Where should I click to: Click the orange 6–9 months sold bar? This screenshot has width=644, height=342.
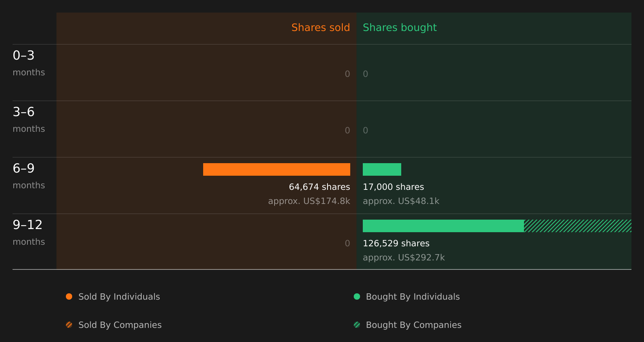(x=277, y=169)
